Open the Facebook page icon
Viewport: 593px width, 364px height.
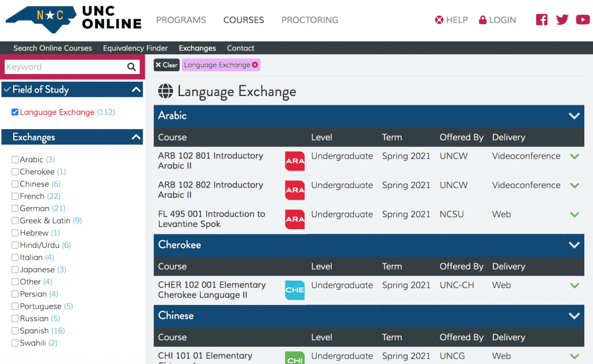click(x=541, y=20)
